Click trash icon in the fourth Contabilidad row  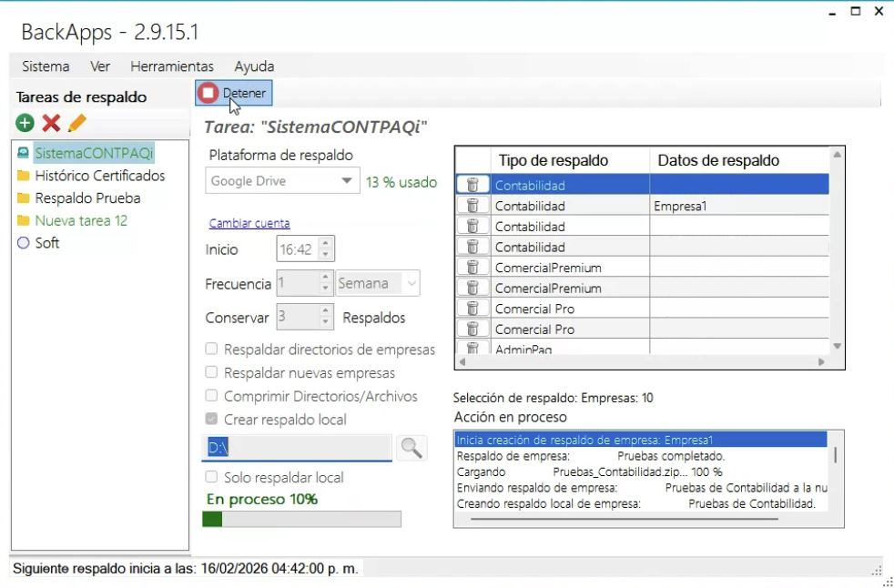coord(472,247)
